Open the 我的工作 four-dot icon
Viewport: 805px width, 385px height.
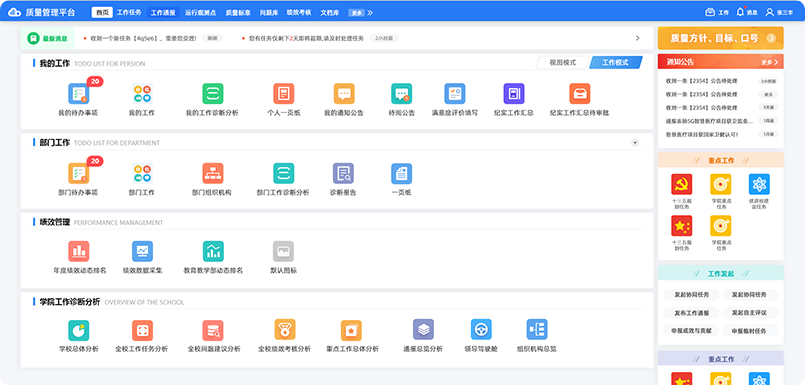tap(142, 94)
